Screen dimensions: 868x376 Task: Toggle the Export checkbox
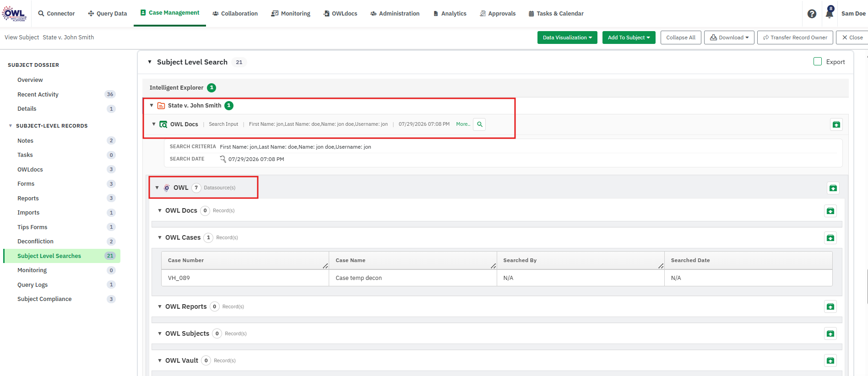pos(818,62)
